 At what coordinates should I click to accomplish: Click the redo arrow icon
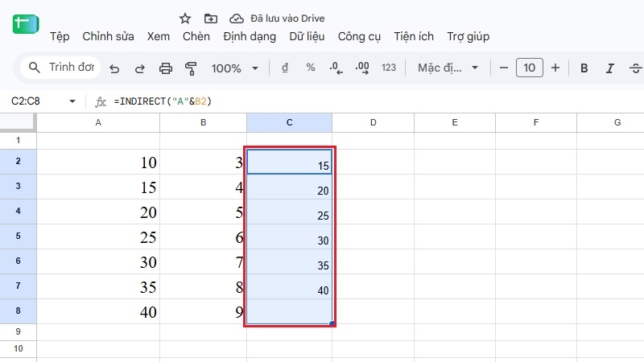click(140, 68)
